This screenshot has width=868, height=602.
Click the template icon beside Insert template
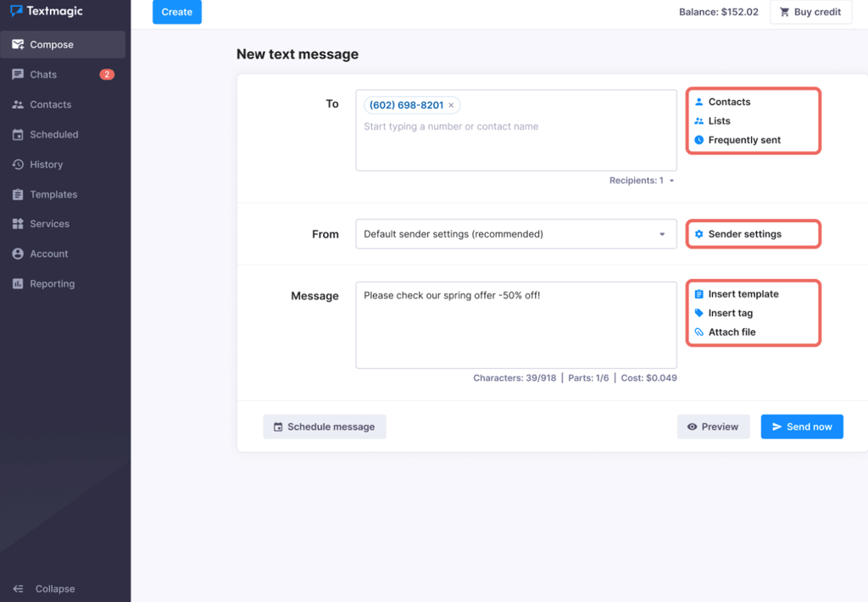[699, 294]
